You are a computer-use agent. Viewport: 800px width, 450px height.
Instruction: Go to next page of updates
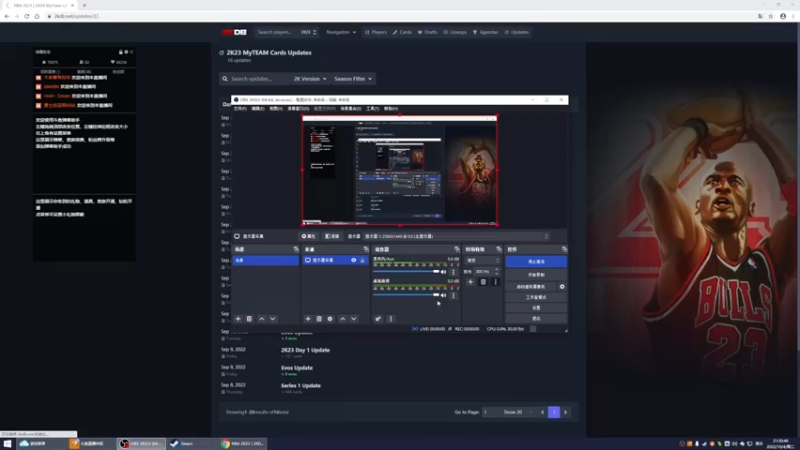click(x=565, y=412)
